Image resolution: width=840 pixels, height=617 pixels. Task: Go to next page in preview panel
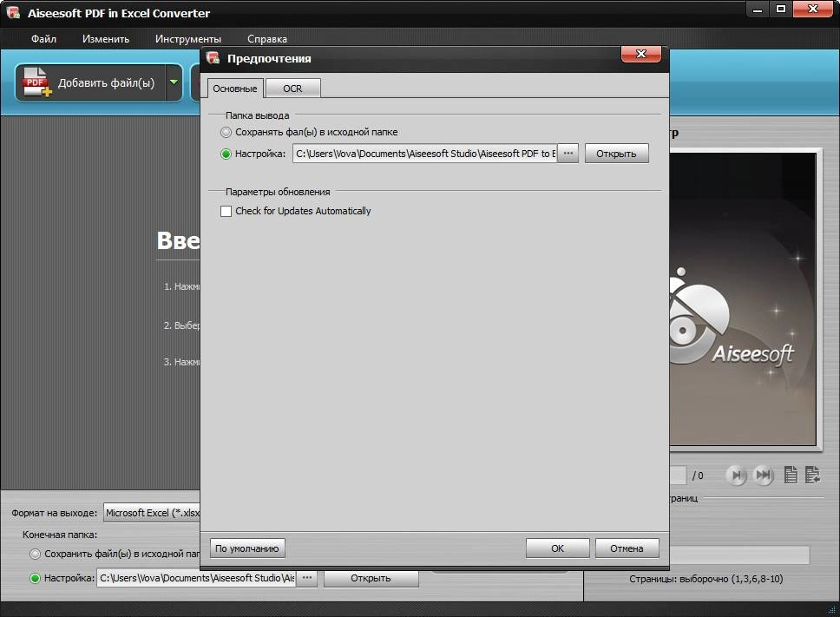point(737,475)
